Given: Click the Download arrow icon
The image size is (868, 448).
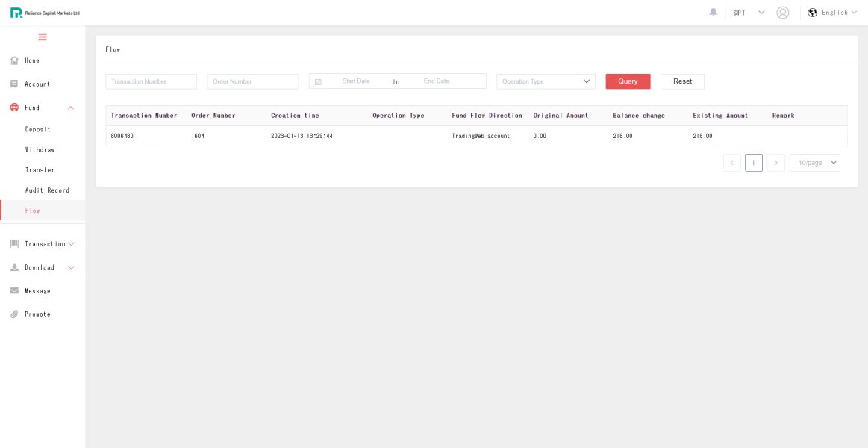Looking at the screenshot, I should [15, 267].
